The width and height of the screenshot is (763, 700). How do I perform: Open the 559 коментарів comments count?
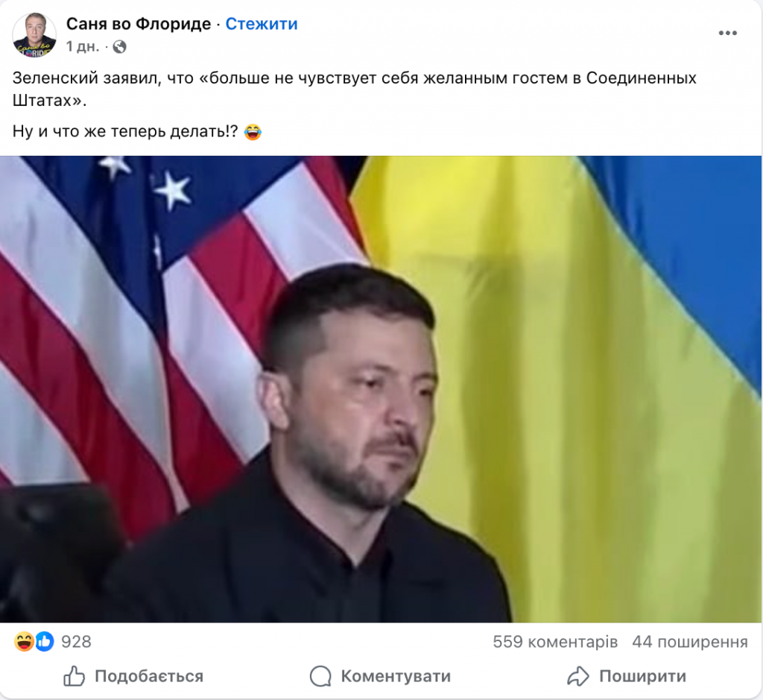pyautogui.click(x=555, y=642)
